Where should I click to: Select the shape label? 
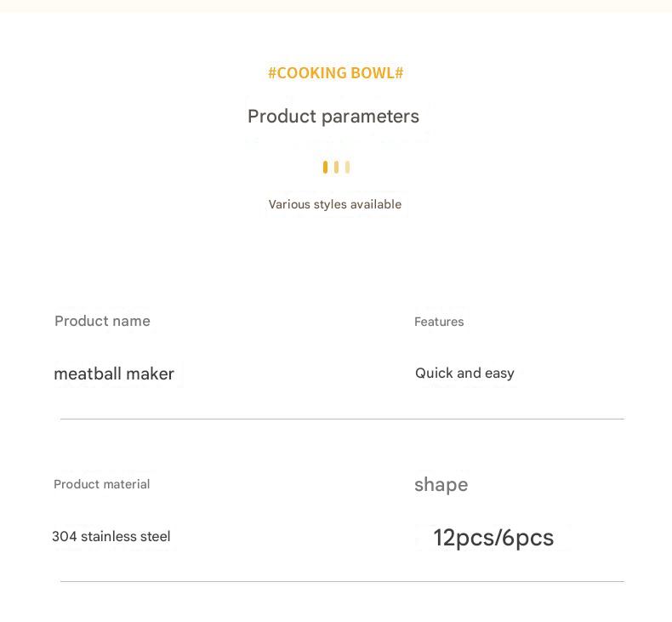(441, 484)
